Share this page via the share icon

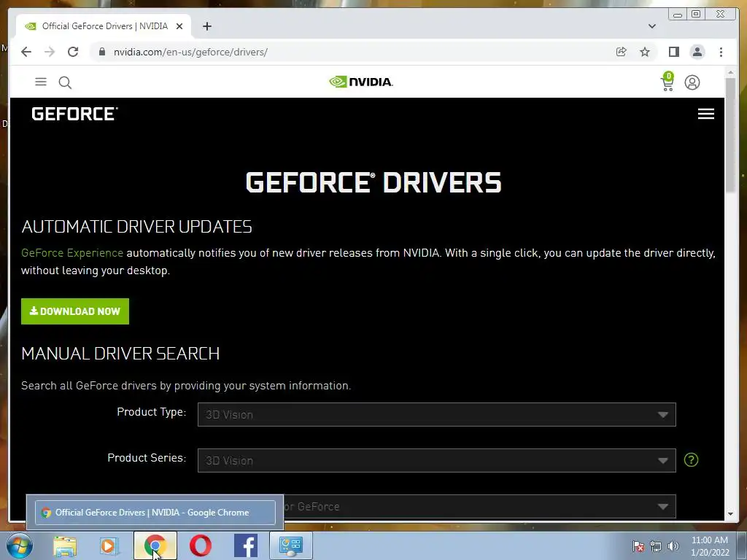pyautogui.click(x=622, y=52)
